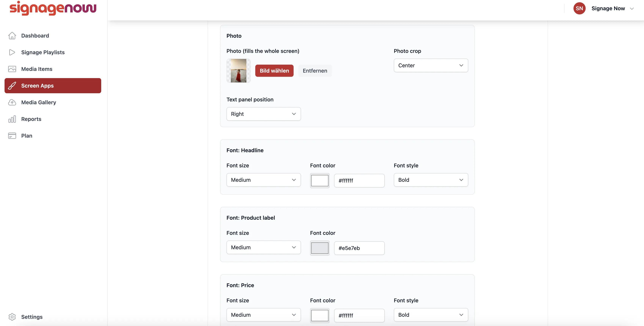Screen dimensions: 644x326
Task: Click the #e5e7eb color hex field
Action: pos(359,248)
